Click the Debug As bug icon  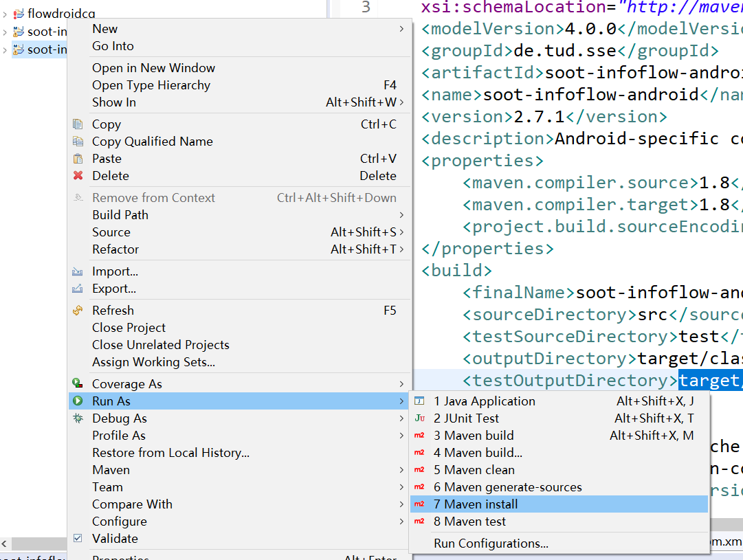(79, 418)
